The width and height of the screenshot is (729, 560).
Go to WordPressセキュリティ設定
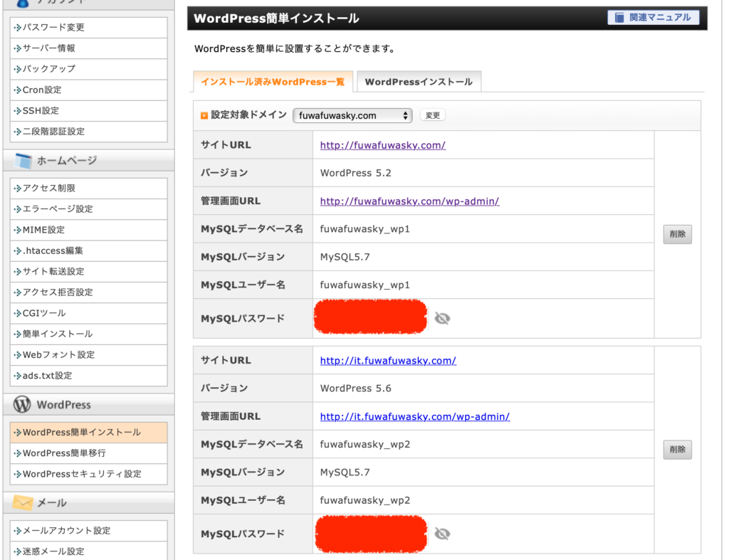[x=88, y=474]
